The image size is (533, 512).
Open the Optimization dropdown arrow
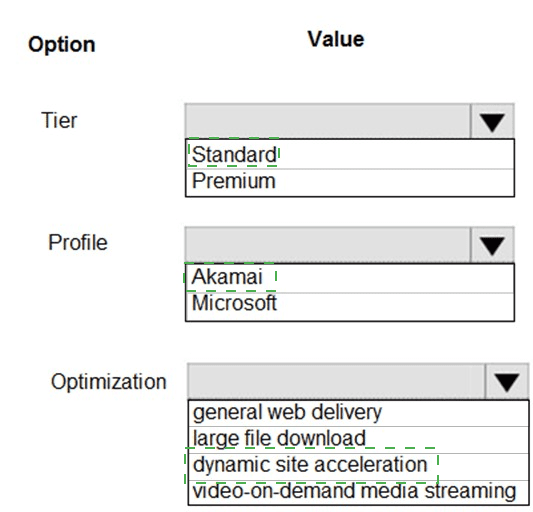(507, 381)
